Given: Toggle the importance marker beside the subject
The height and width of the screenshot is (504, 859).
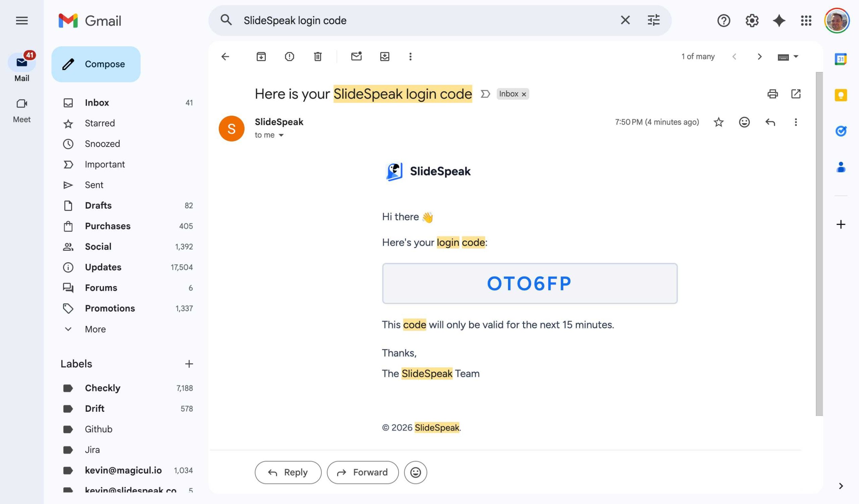Looking at the screenshot, I should pos(486,94).
